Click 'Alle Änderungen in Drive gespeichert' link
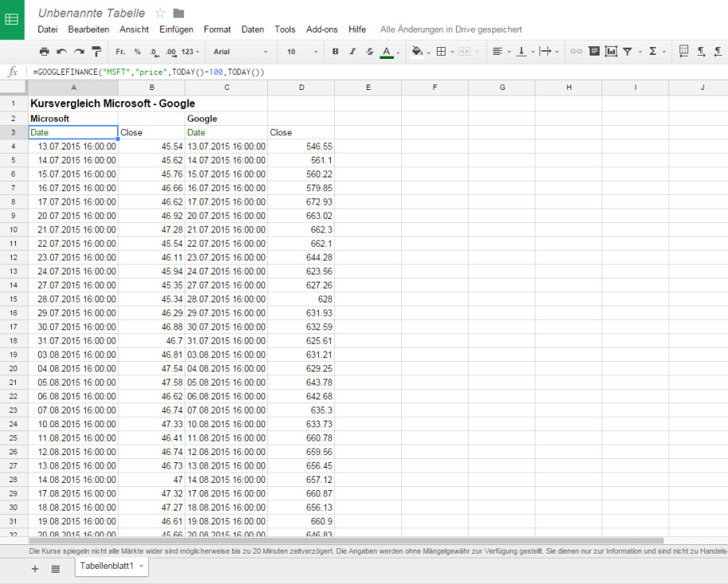The height and width of the screenshot is (584, 728). tap(451, 29)
